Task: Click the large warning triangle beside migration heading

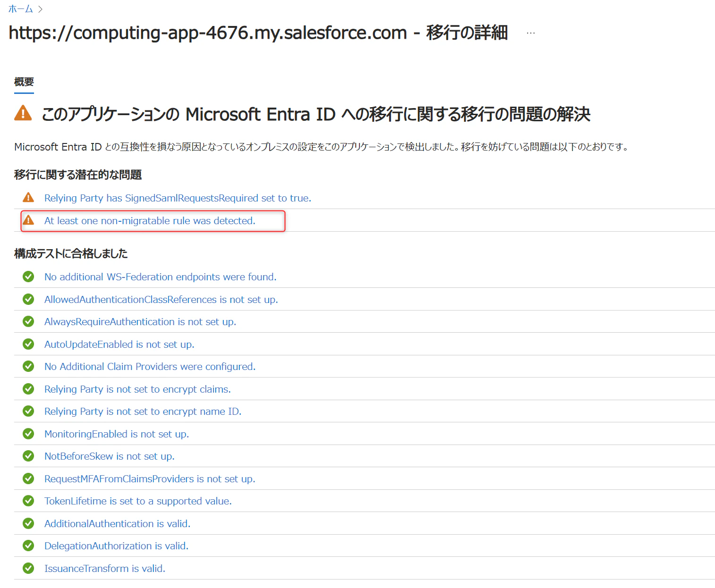Action: point(23,113)
